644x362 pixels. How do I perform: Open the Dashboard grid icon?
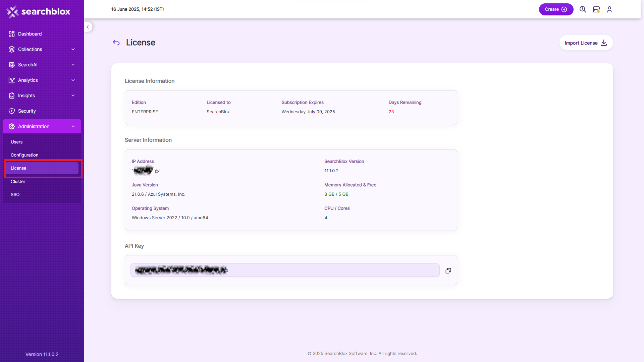pos(12,34)
